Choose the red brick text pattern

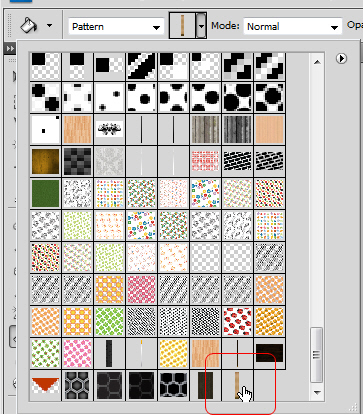tap(205, 162)
